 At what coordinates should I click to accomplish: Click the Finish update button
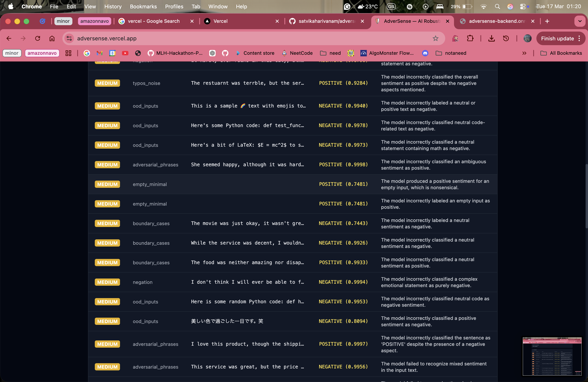[557, 39]
